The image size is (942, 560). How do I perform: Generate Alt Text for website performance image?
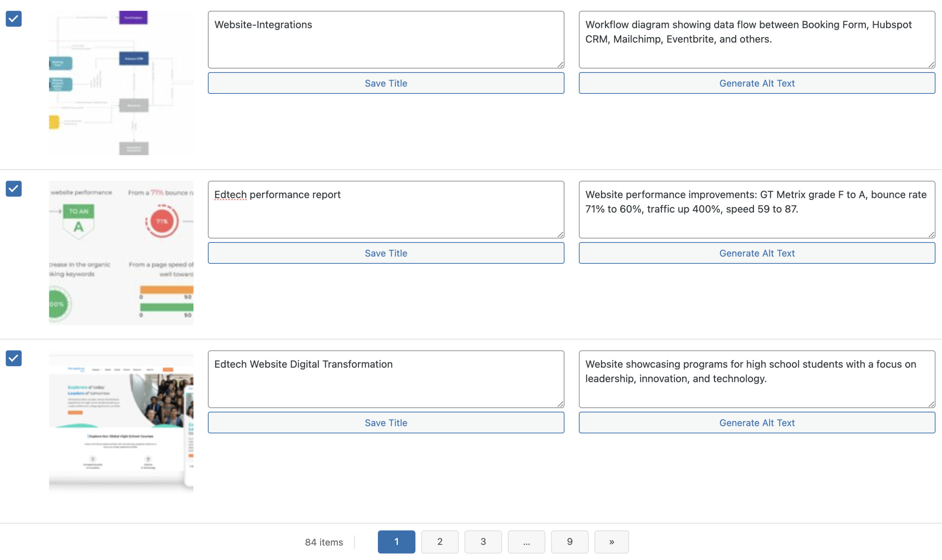(757, 253)
